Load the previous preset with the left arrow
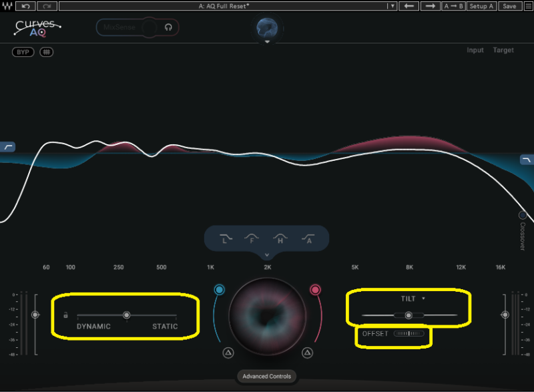Screen dimensions: 534x392 click(411, 6)
